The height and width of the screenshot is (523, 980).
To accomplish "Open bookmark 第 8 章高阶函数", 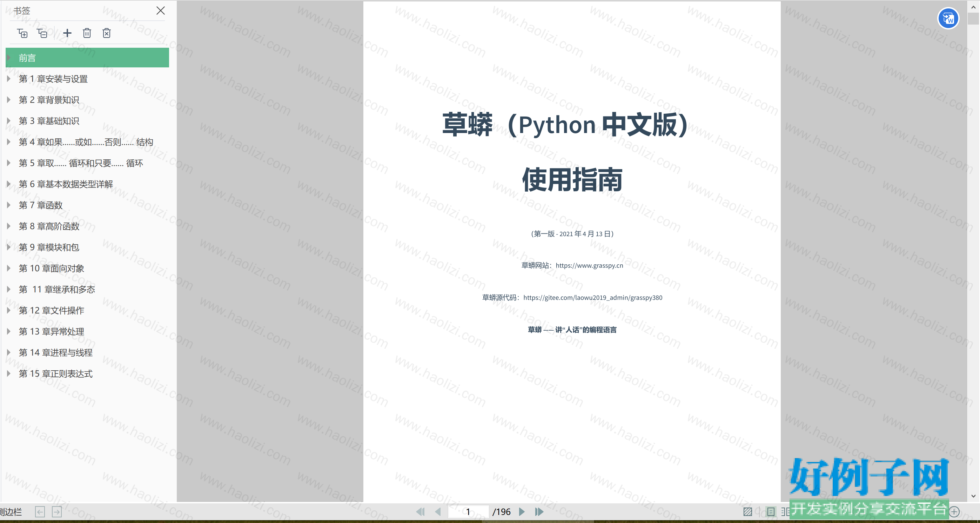I will tap(49, 226).
